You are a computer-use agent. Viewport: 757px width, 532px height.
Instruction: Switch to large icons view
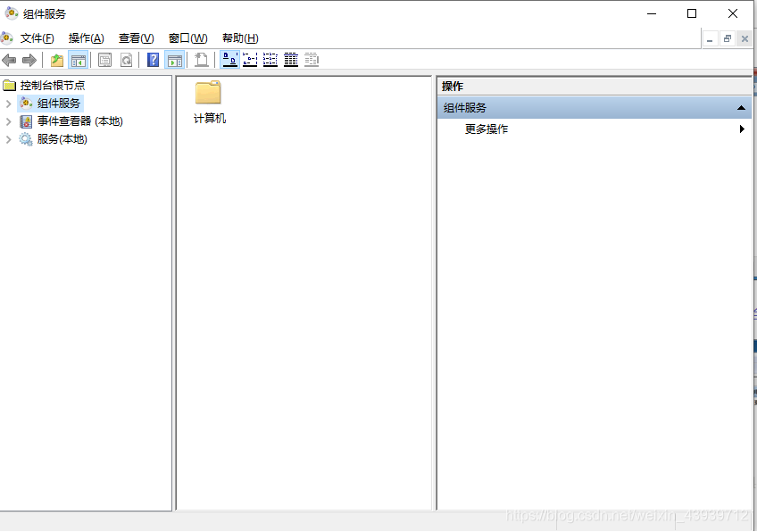[229, 61]
